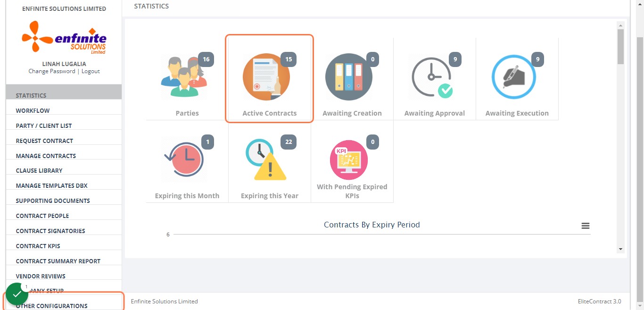Click the ENFINITE SOLUTIONS LIMITED header text

point(64,8)
